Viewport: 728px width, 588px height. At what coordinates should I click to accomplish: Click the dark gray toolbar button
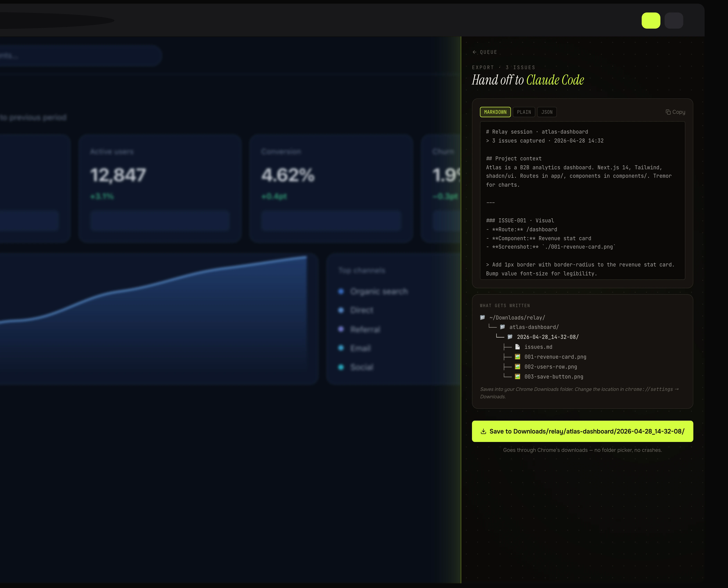tap(674, 21)
